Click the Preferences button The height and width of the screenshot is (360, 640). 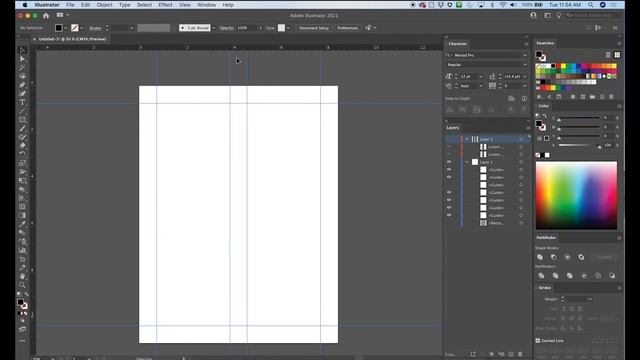click(348, 28)
